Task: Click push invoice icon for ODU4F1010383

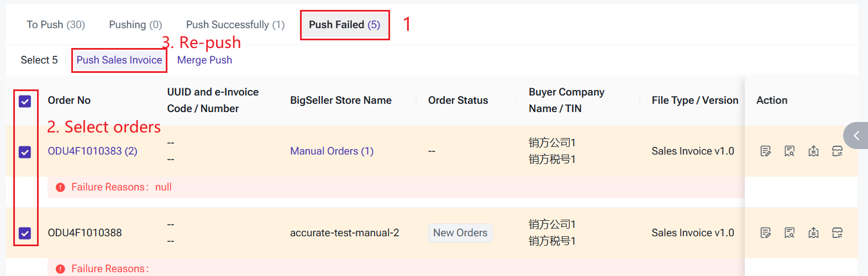Action: click(813, 151)
